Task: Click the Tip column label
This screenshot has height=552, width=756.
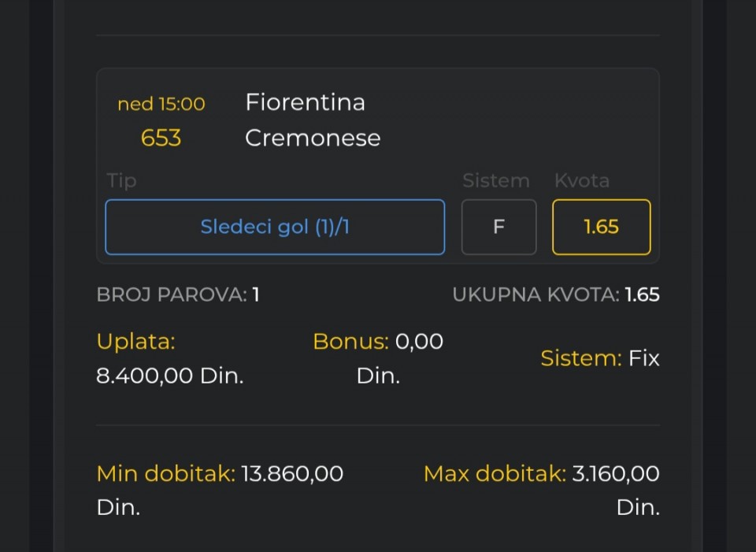Action: click(x=121, y=180)
